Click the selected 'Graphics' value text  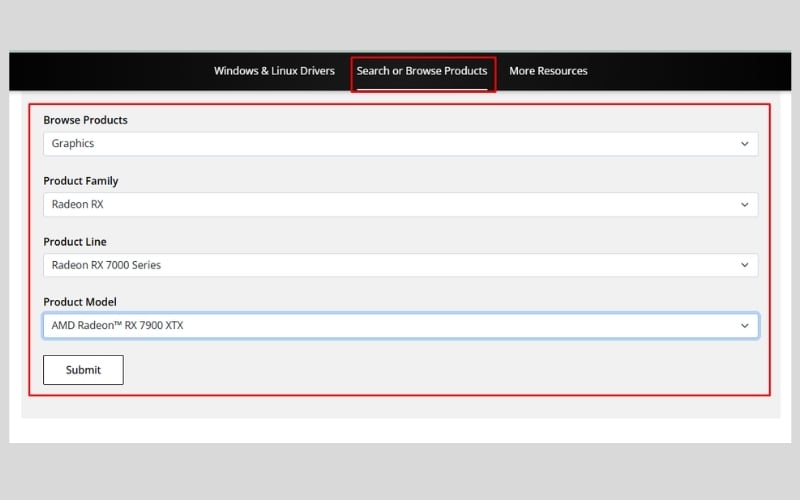pyautogui.click(x=73, y=144)
